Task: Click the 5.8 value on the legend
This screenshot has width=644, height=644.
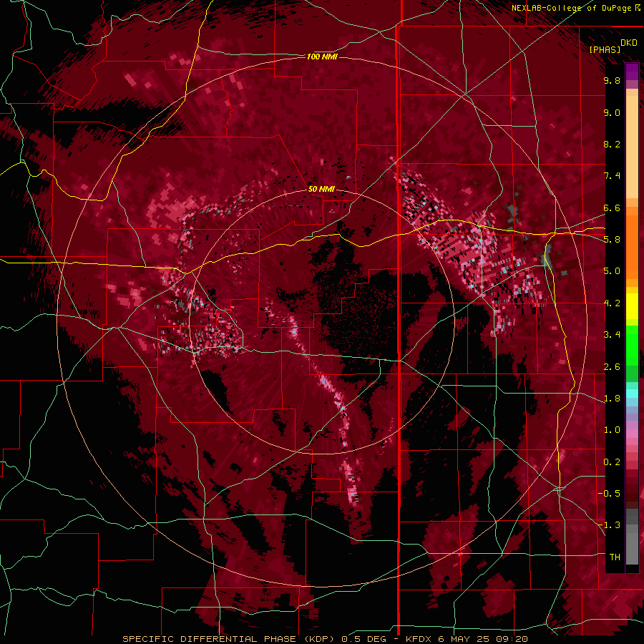Action: [x=612, y=240]
